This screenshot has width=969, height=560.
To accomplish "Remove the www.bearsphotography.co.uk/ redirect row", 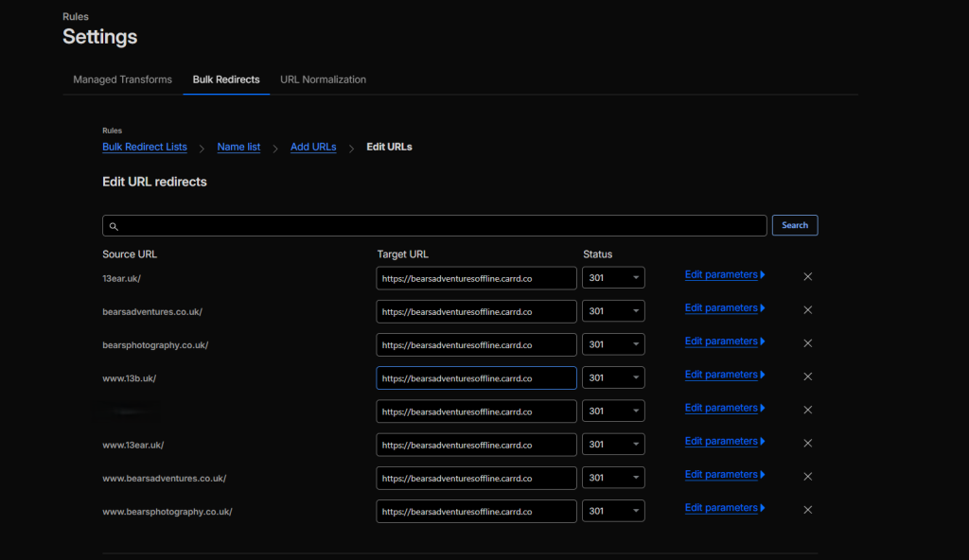I will [807, 510].
